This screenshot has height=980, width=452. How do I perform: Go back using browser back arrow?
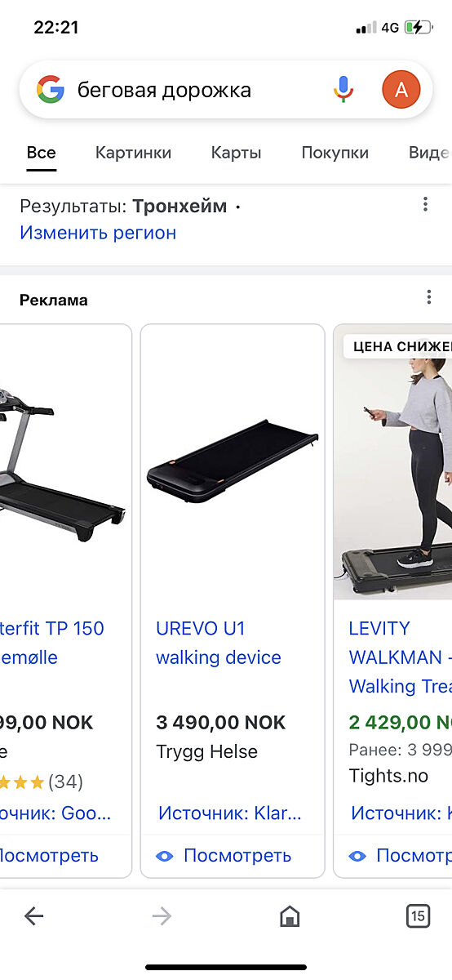coord(33,916)
